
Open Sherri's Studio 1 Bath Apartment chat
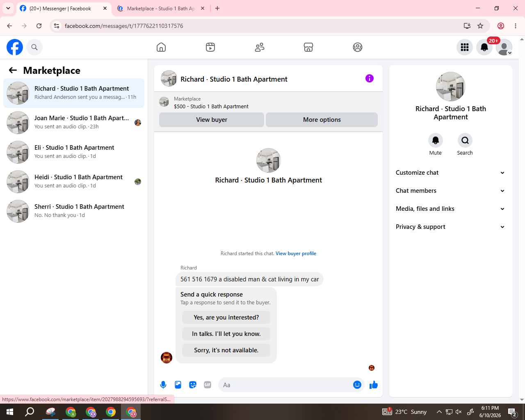(74, 211)
